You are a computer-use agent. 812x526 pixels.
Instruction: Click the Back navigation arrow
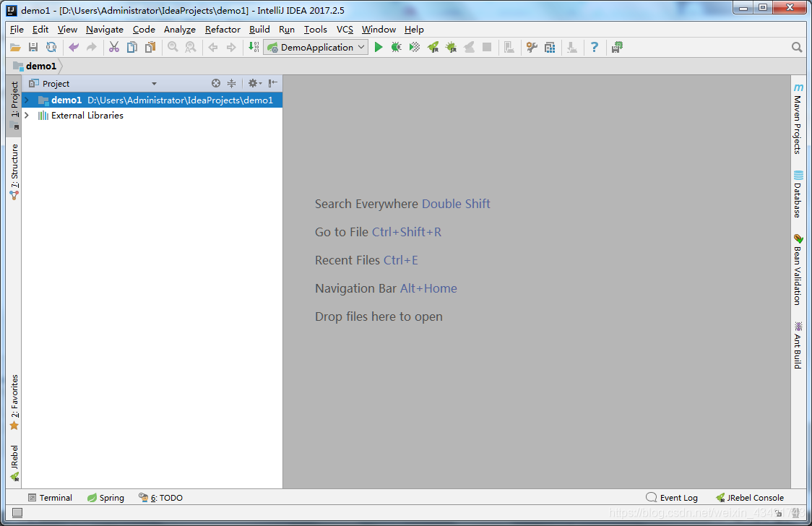pyautogui.click(x=213, y=48)
